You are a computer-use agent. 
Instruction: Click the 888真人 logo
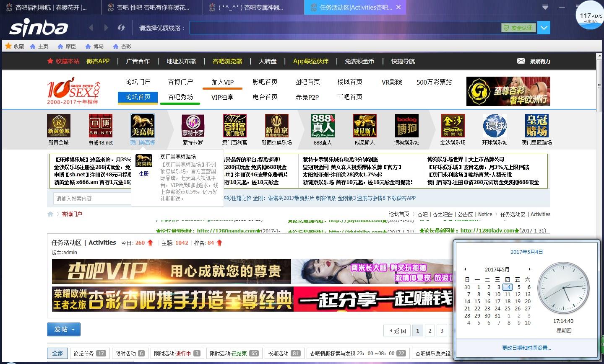[x=323, y=126]
